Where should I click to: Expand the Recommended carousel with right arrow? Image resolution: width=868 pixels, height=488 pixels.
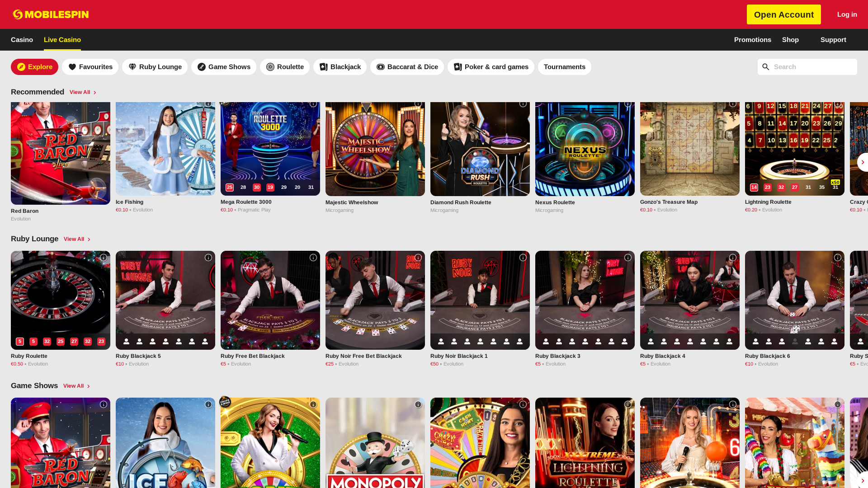[863, 162]
